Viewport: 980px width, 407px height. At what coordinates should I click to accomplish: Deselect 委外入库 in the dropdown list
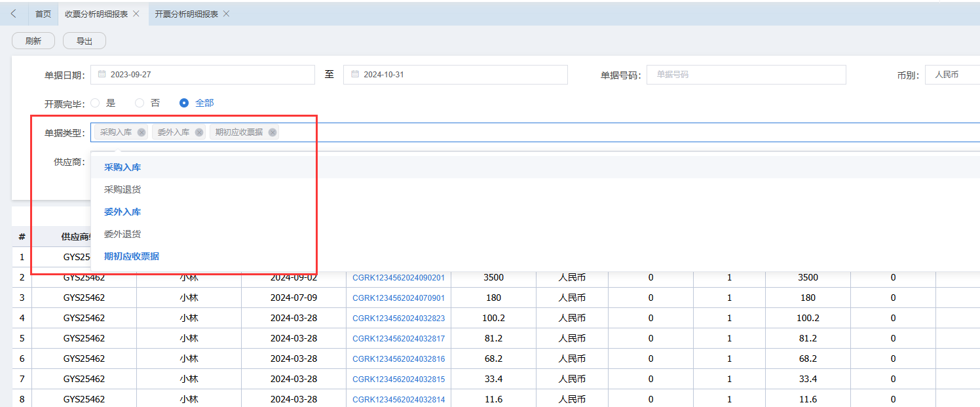(x=122, y=212)
